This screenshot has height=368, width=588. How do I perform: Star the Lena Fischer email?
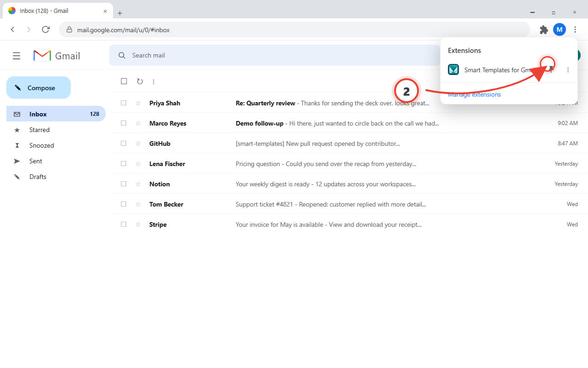point(138,164)
